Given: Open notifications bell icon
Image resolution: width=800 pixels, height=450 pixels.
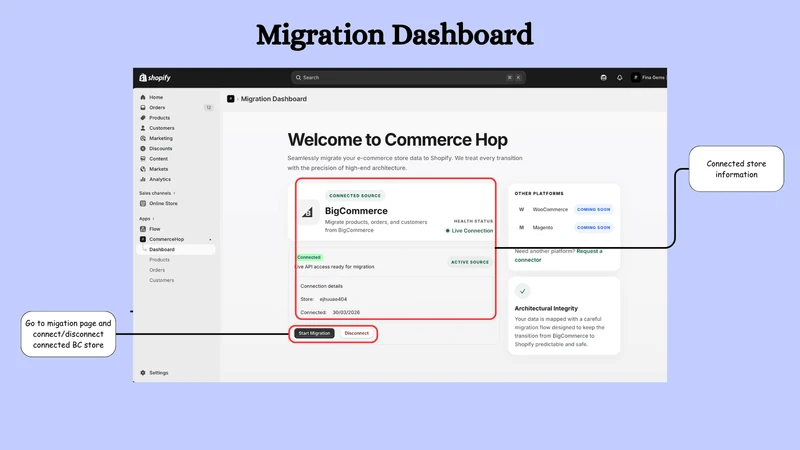Looking at the screenshot, I should [619, 78].
